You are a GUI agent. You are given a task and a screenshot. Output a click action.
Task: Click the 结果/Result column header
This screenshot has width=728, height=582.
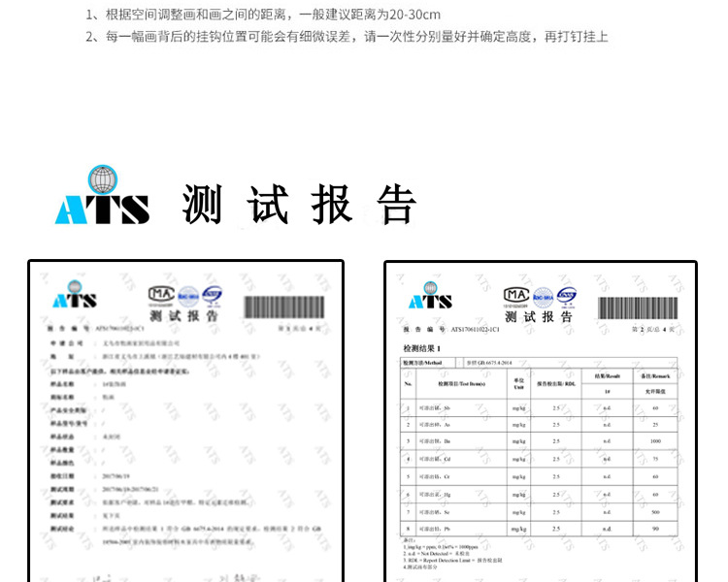coord(608,376)
